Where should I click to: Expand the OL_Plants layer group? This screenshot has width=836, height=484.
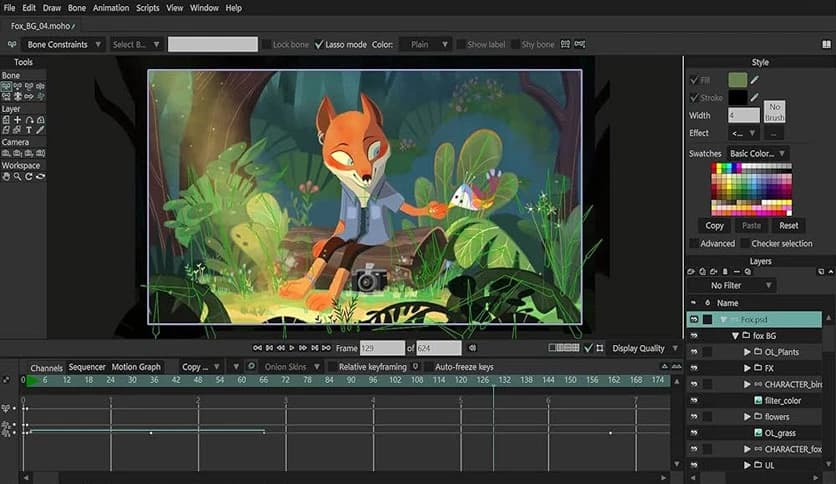pyautogui.click(x=747, y=352)
